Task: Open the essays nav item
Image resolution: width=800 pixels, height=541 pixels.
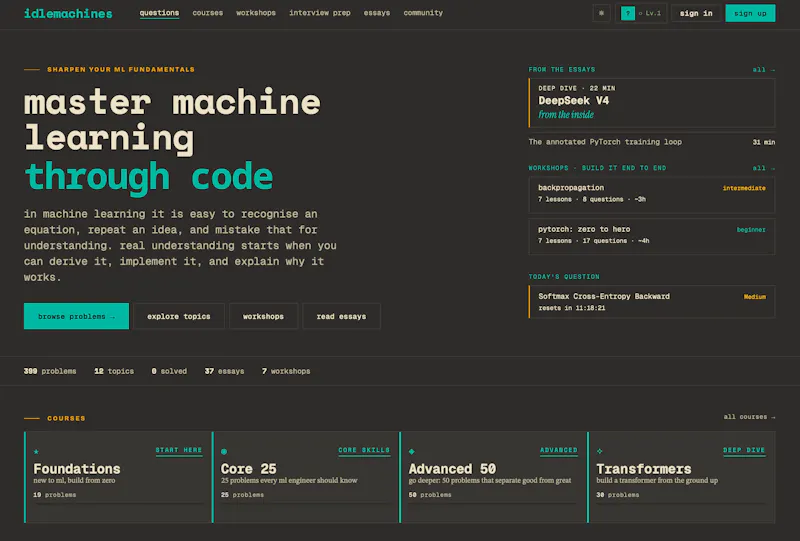Action: point(377,13)
